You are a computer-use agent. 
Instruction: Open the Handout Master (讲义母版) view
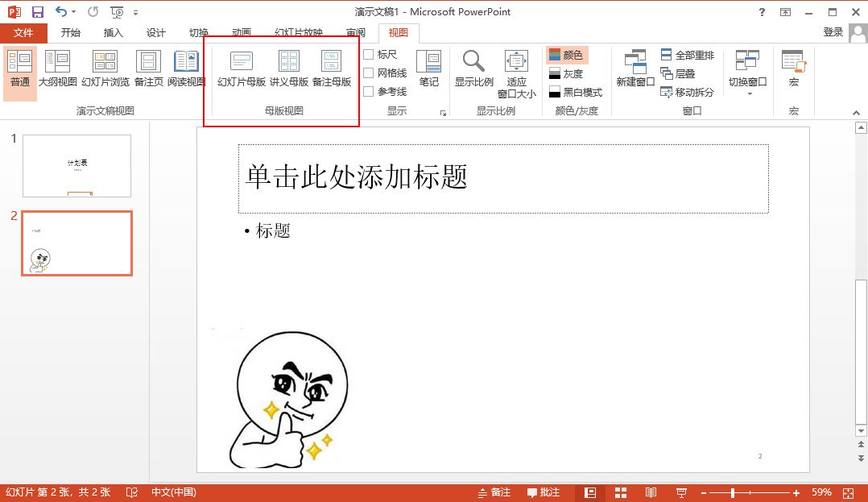[288, 68]
